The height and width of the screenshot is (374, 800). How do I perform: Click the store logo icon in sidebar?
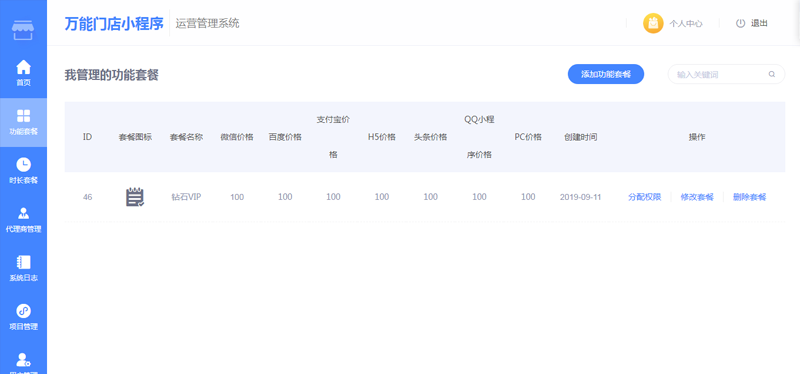click(23, 30)
